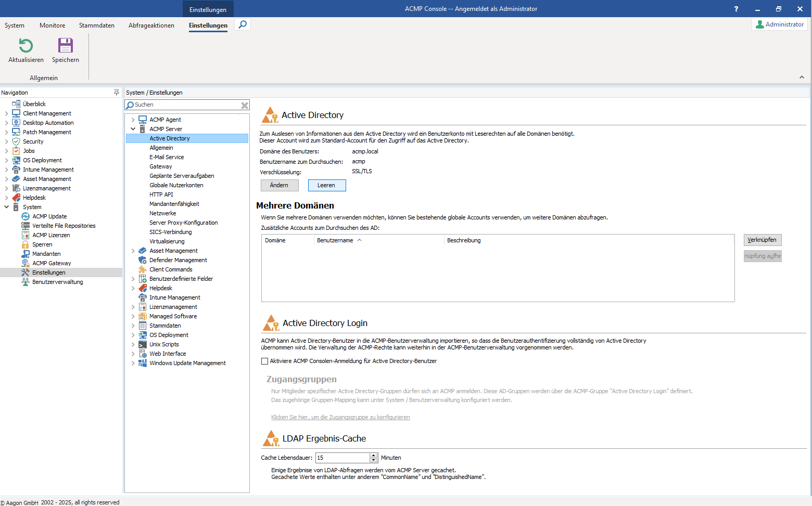Select the ACMP Gateway globe icon

point(24,263)
